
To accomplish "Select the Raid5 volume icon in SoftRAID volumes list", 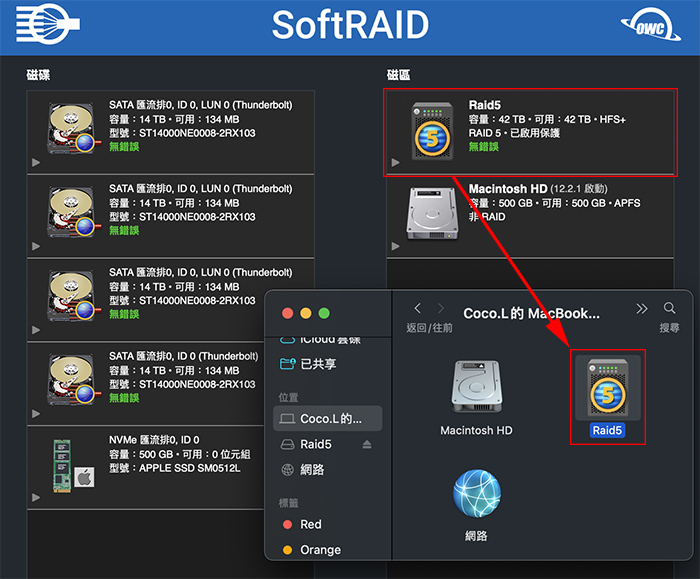I will coord(432,131).
